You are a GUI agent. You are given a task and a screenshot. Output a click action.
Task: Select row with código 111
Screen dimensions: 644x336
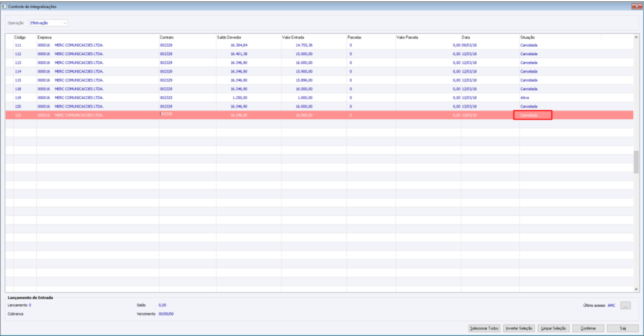(319, 45)
